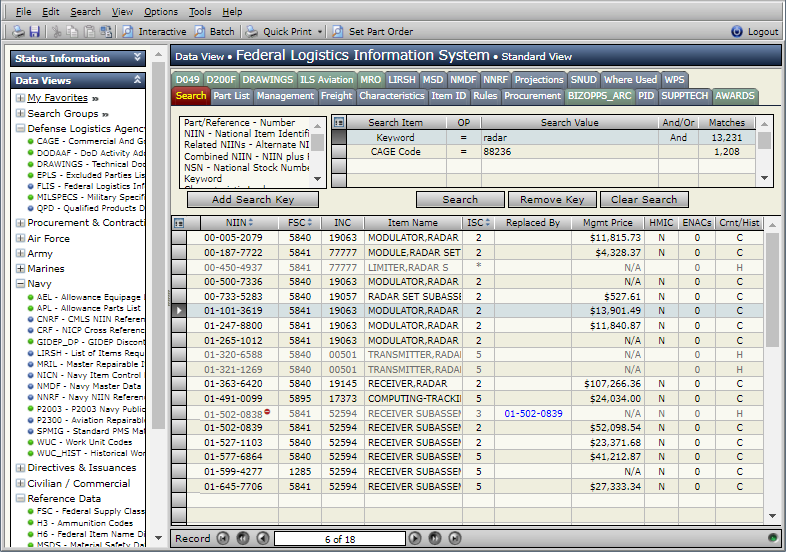Image resolution: width=786 pixels, height=552 pixels.
Task: Click the Remove Key button
Action: coord(552,200)
